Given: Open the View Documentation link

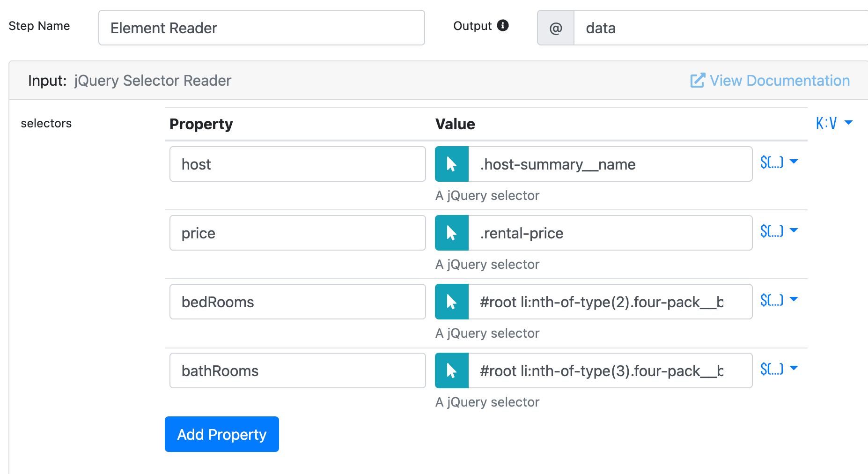Looking at the screenshot, I should (x=770, y=81).
